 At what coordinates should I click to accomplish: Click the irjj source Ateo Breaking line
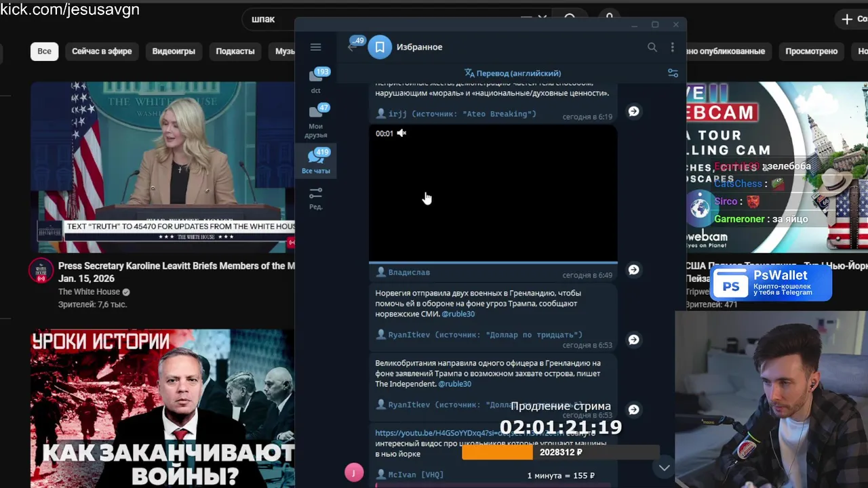pos(462,114)
